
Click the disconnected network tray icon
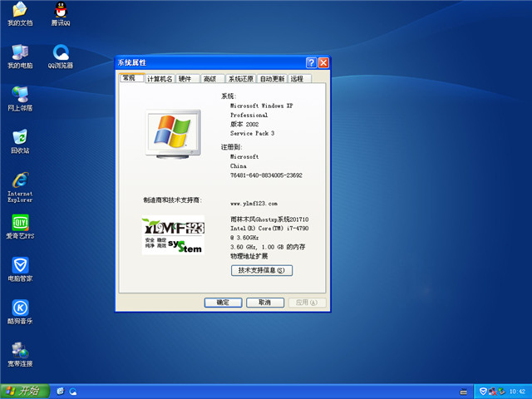click(x=492, y=392)
